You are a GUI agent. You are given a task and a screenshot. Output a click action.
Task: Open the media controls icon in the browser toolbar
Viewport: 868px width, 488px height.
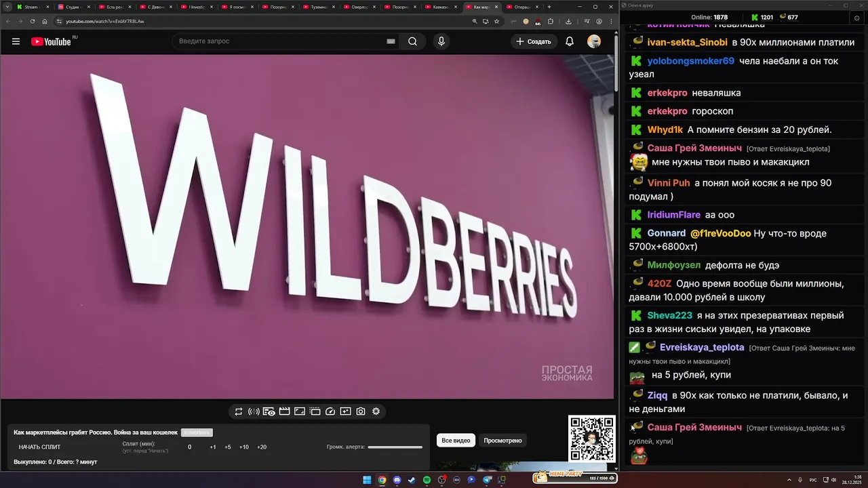click(x=586, y=21)
